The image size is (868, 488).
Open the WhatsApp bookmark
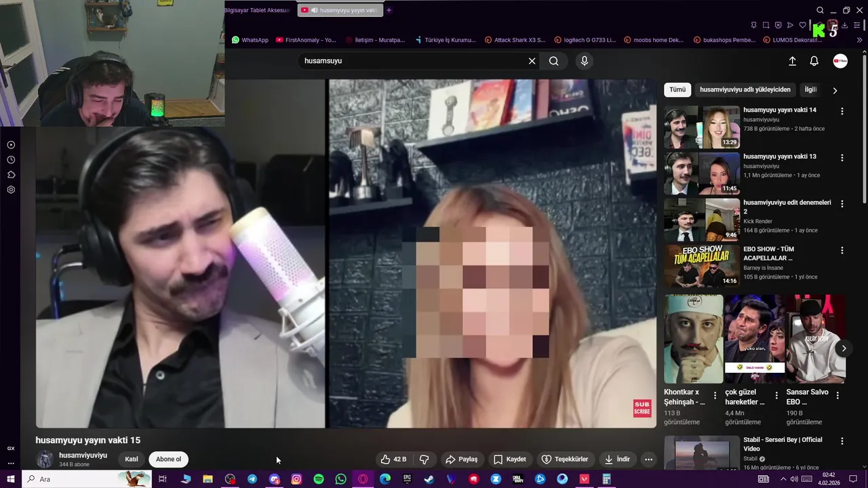tap(250, 40)
